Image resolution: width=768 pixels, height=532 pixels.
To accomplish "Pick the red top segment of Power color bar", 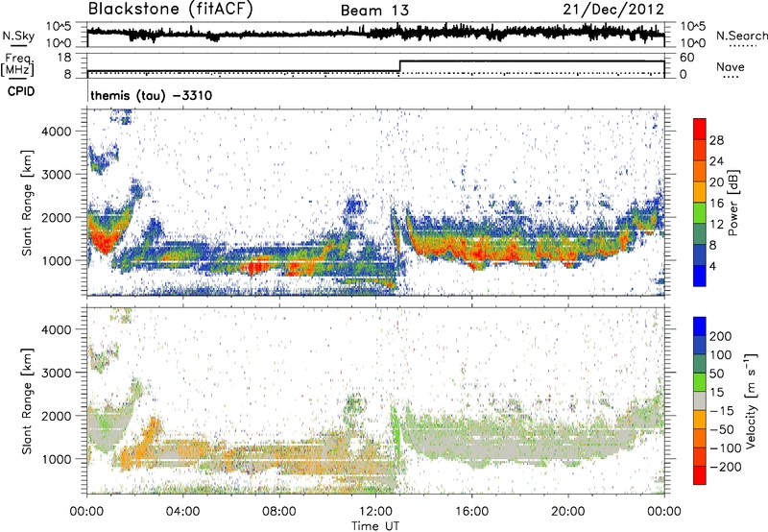I will tap(700, 129).
